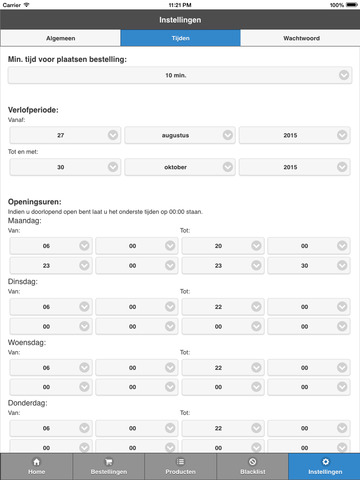Switch to the Wachtwoord tab
360x480 pixels.
(x=301, y=38)
